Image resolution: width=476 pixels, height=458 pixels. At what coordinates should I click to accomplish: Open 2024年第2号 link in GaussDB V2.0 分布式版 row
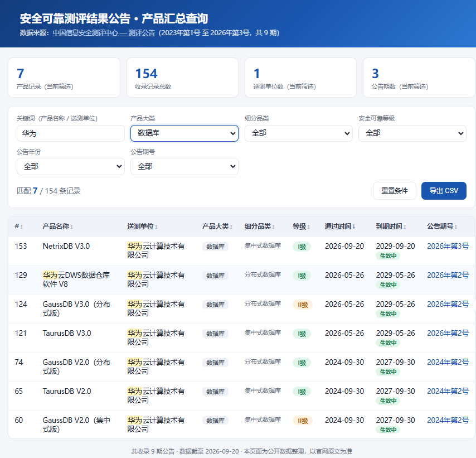448,362
